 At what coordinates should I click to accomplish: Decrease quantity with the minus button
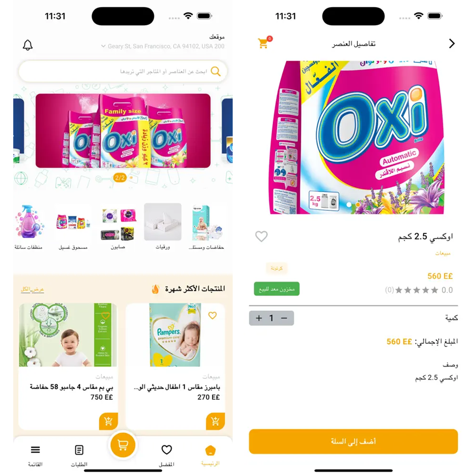pos(284,318)
